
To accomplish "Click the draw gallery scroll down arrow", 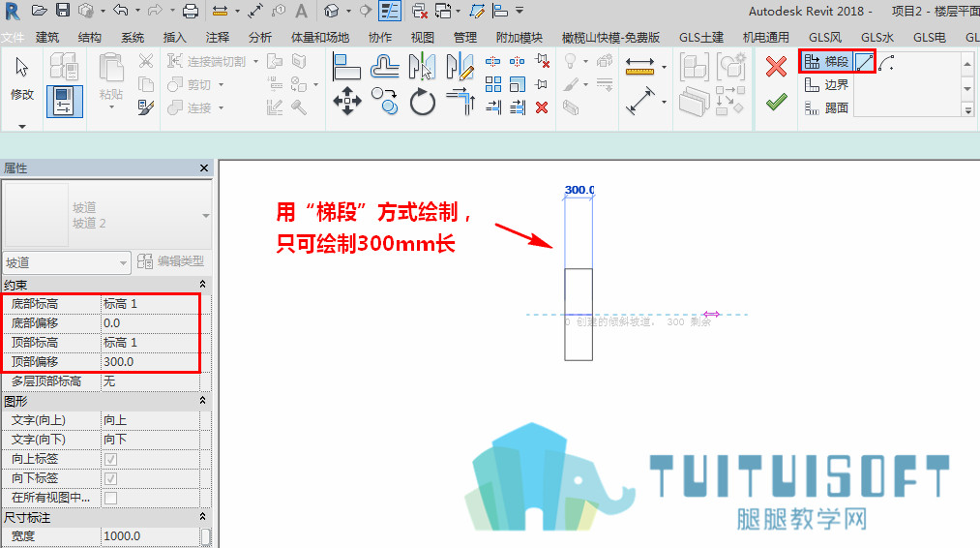I will pyautogui.click(x=967, y=87).
